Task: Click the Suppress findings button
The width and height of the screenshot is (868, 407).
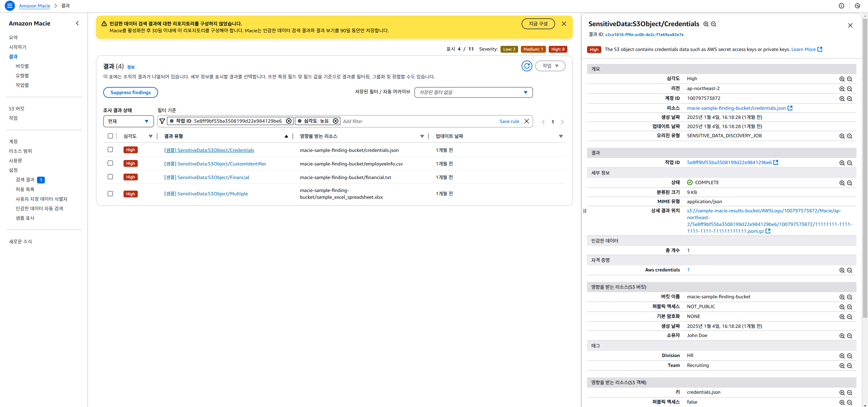Action: pos(130,92)
